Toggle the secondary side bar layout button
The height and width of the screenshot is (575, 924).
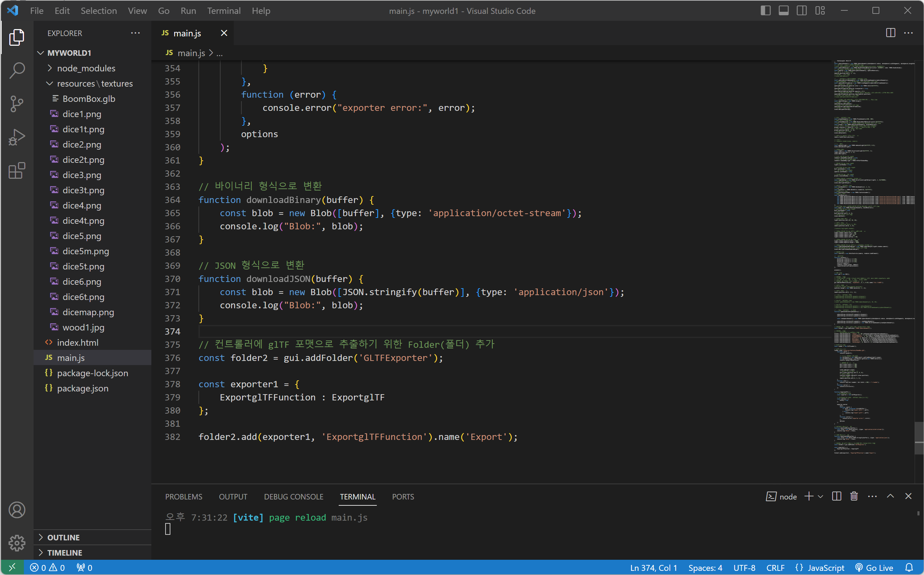click(801, 11)
